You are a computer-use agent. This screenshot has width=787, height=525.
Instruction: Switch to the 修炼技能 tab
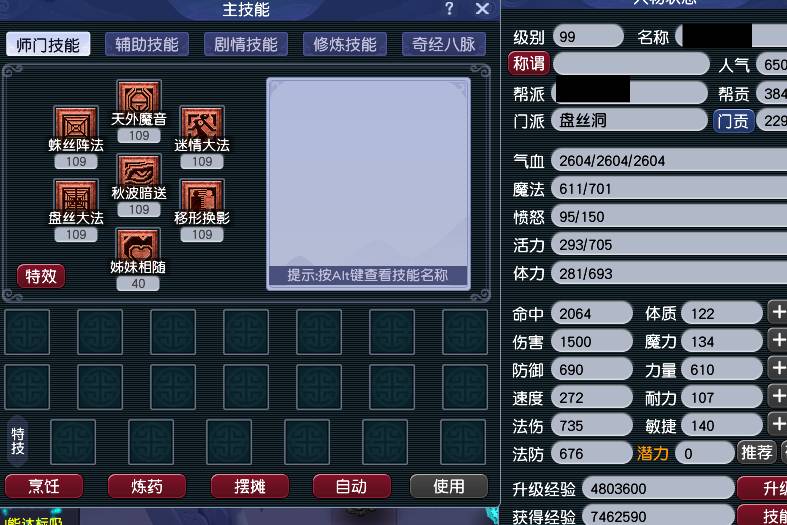[x=345, y=44]
